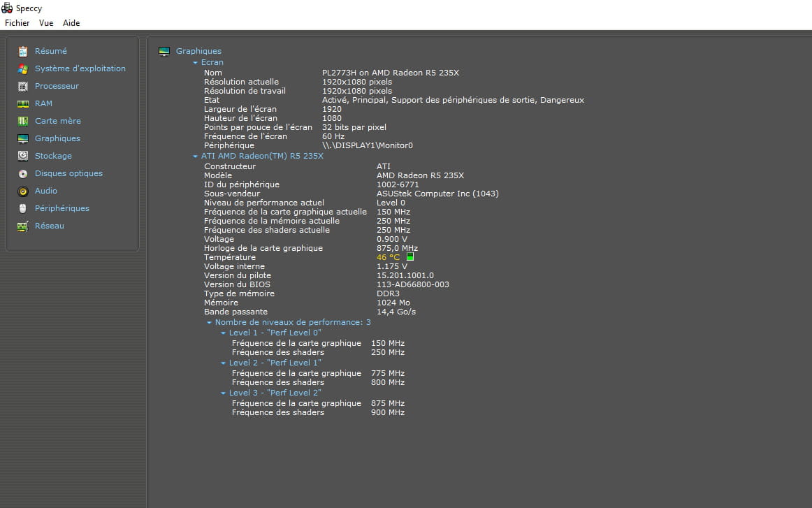
Task: Collapse the ATI AMD Radeon(TM) R5 235X section
Action: [x=195, y=157]
